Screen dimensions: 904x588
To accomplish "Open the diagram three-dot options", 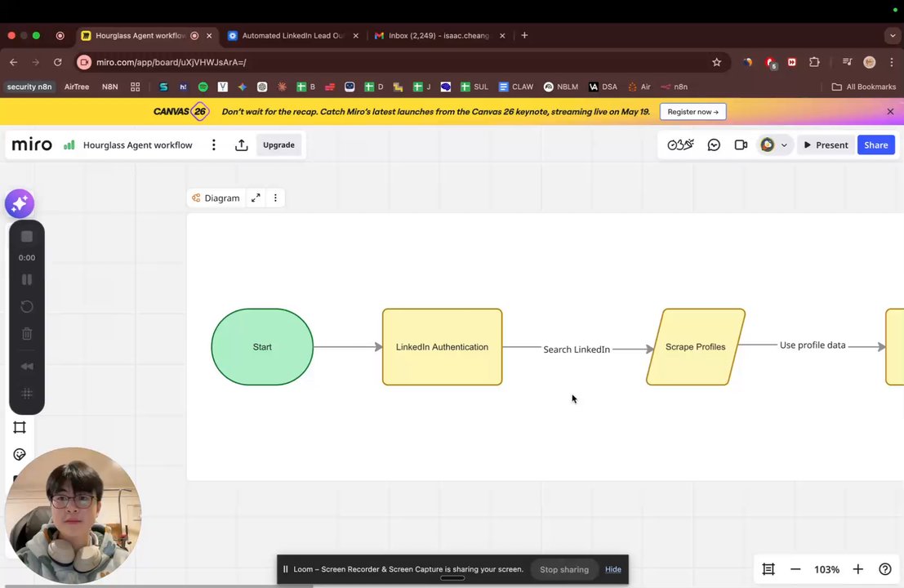I will click(x=275, y=198).
